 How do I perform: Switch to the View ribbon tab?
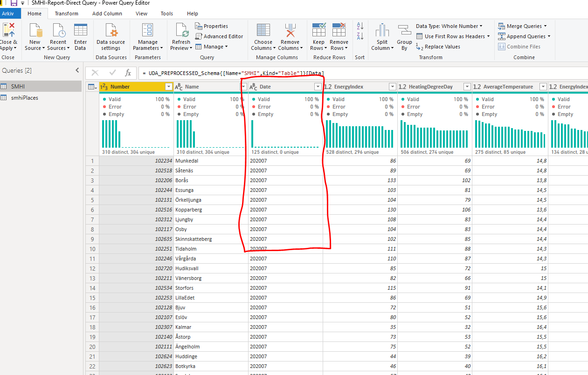[142, 14]
